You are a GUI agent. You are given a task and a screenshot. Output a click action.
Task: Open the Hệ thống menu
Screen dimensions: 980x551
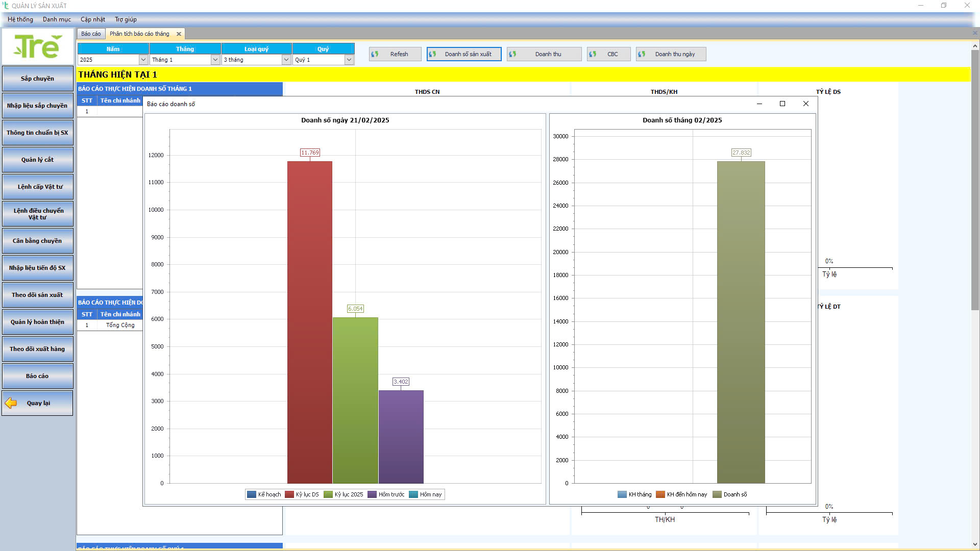20,19
